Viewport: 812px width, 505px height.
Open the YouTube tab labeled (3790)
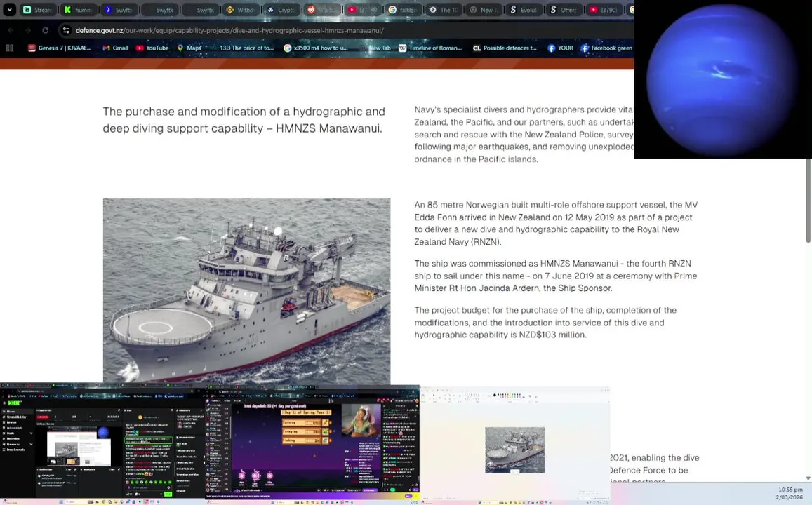point(604,10)
